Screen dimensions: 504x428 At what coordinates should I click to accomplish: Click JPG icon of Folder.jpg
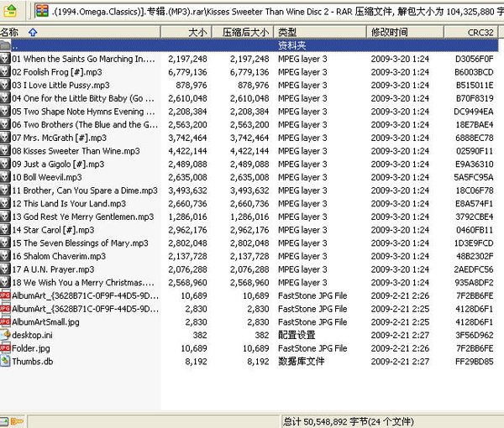5,348
